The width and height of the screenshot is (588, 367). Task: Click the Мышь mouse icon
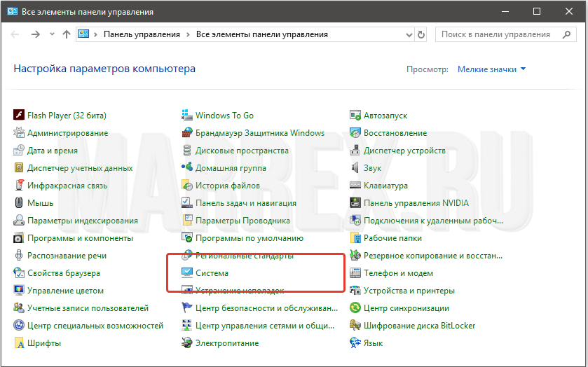point(19,202)
